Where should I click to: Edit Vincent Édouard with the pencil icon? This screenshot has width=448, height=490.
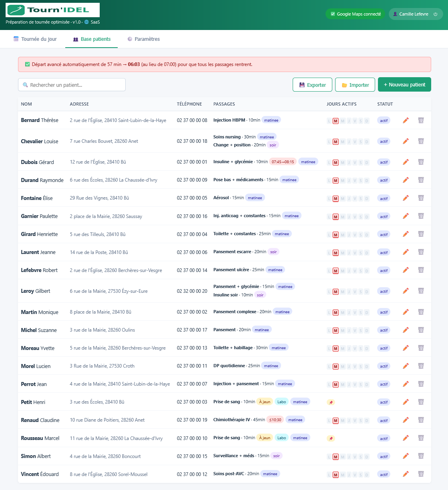(x=406, y=474)
